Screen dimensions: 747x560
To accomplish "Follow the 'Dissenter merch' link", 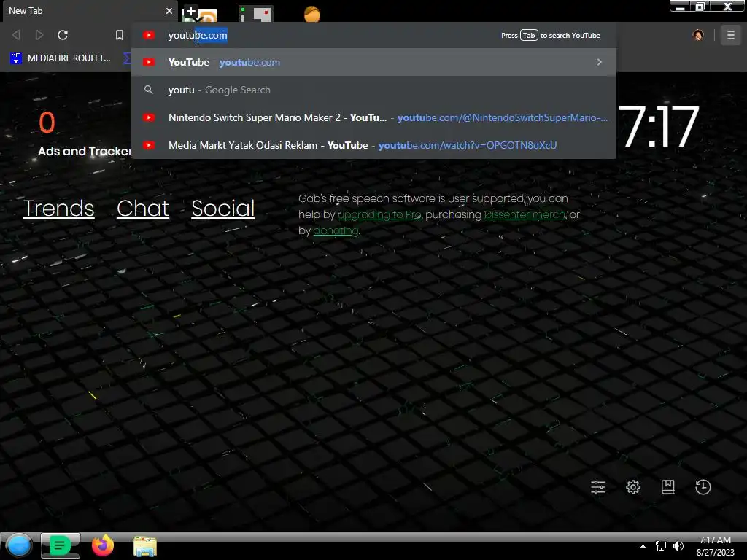I will (x=525, y=215).
